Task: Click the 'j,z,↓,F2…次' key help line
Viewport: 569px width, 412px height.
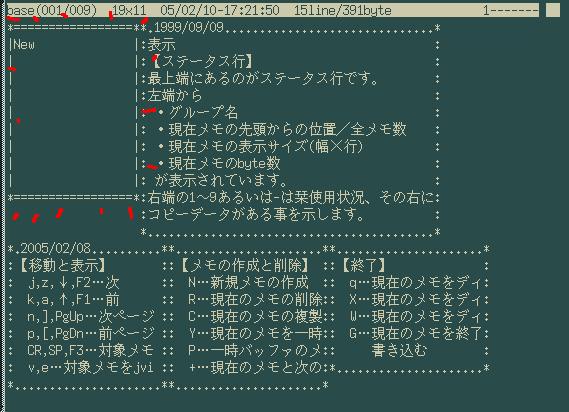Action: (x=73, y=282)
